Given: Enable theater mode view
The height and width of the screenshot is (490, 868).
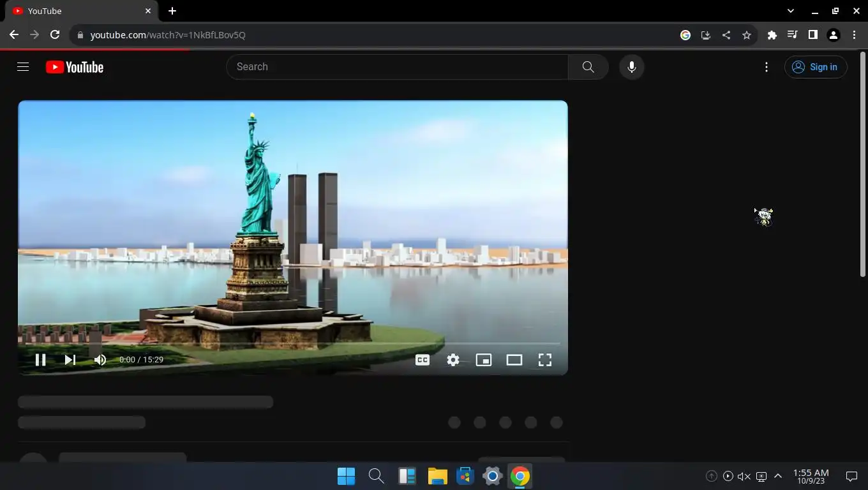Looking at the screenshot, I should click(x=514, y=360).
